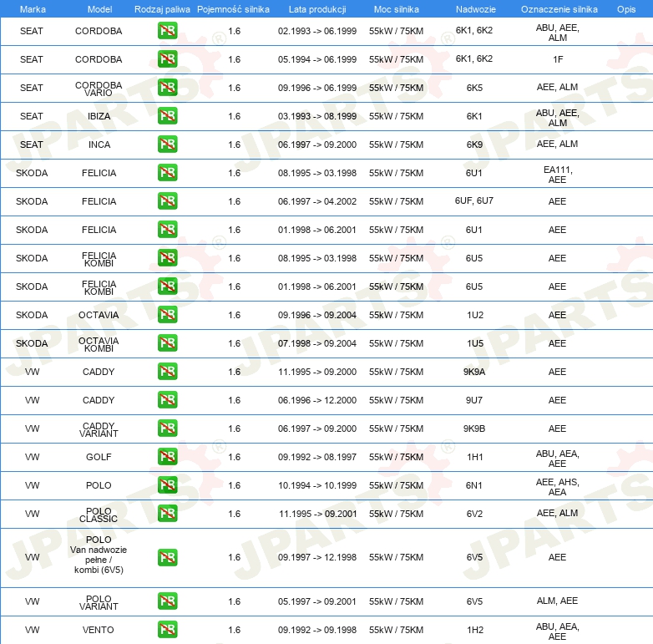Select the GOLF model cell

pos(99,457)
